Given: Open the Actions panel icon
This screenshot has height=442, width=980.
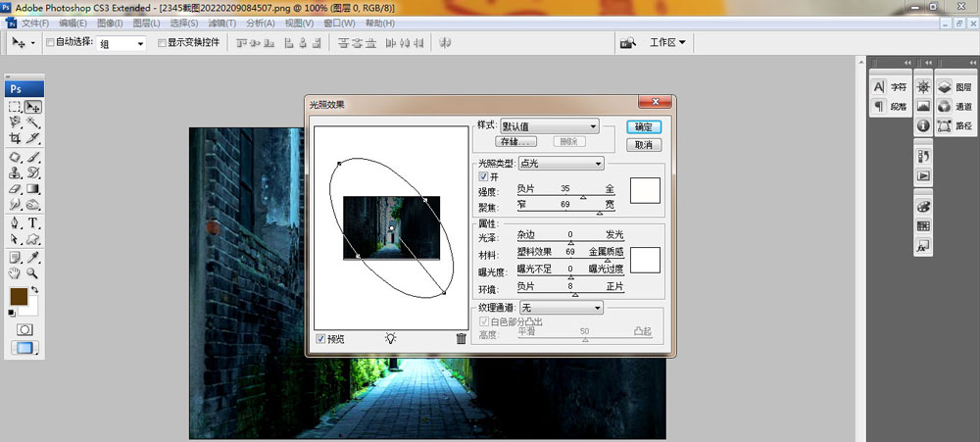Looking at the screenshot, I should click(x=923, y=175).
